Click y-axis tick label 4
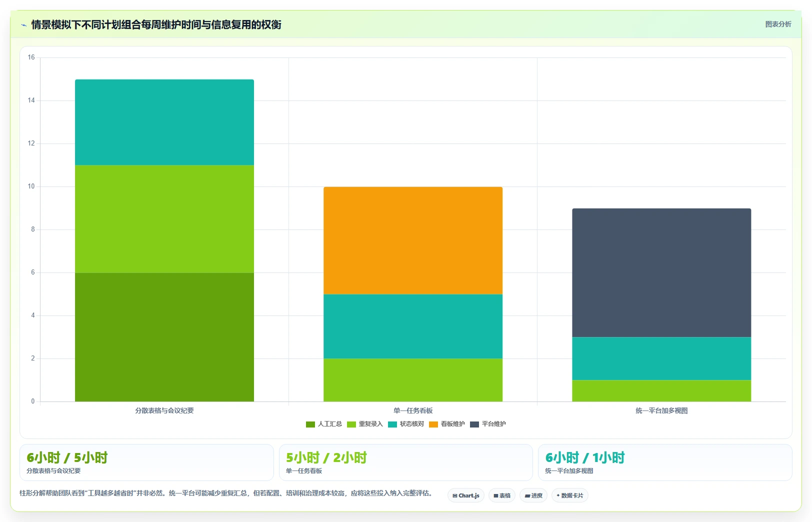Viewport: 812px width, 522px height. click(33, 315)
